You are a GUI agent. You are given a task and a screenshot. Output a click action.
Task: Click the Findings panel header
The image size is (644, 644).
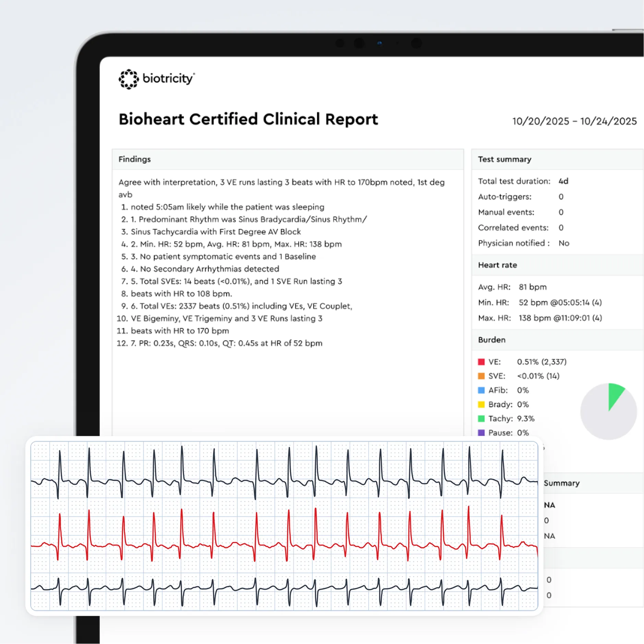[x=134, y=159]
